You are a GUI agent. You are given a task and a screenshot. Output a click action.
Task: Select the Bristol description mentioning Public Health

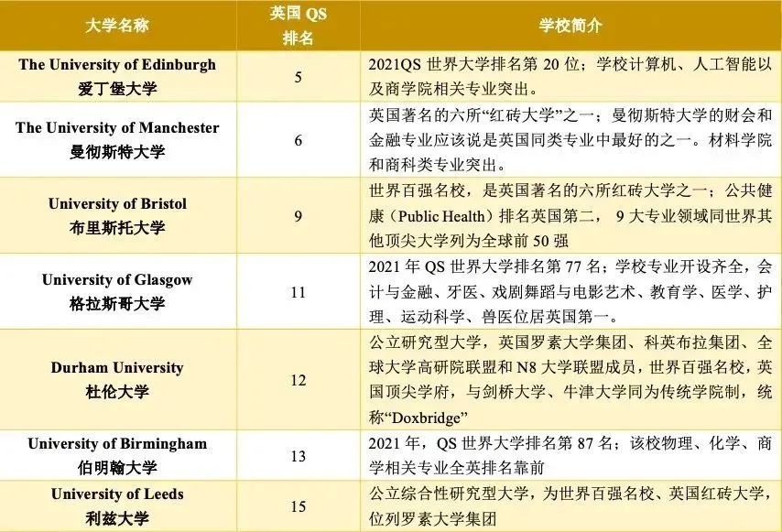point(570,215)
